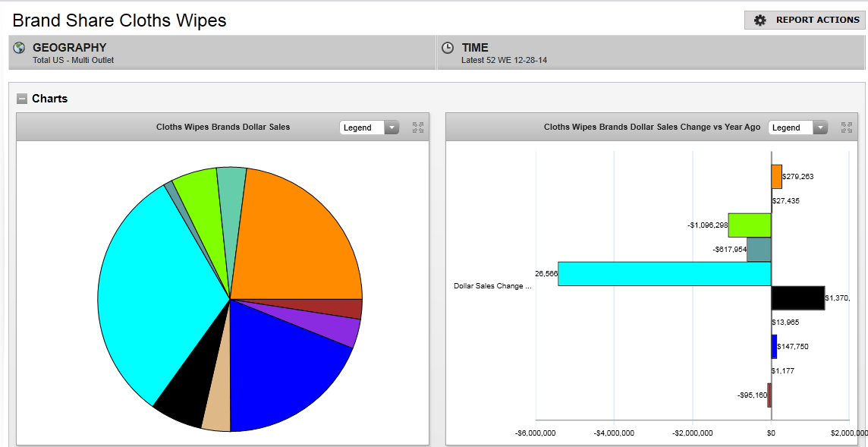Screen dimensions: 868x447
Task: Click the long cyan negative bar
Action: point(664,274)
